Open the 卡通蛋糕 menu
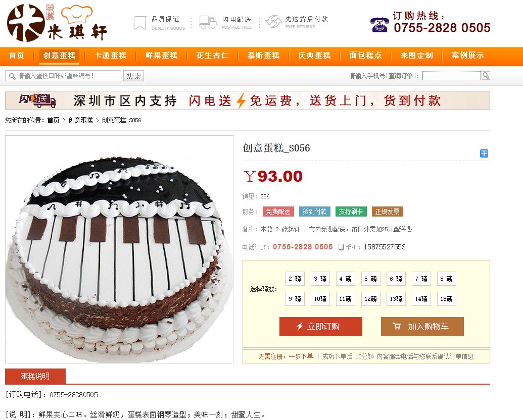523x420 pixels. click(x=110, y=56)
